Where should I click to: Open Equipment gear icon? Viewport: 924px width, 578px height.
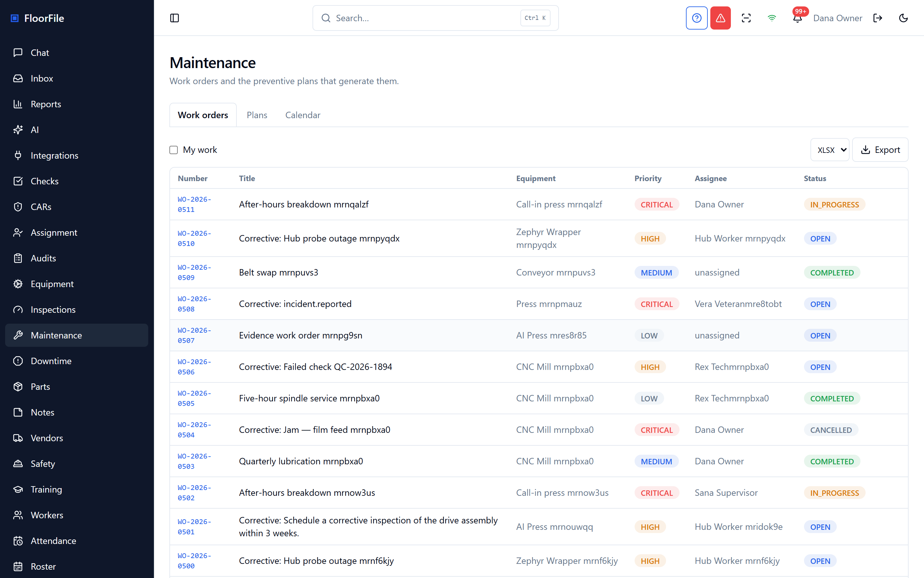18,284
